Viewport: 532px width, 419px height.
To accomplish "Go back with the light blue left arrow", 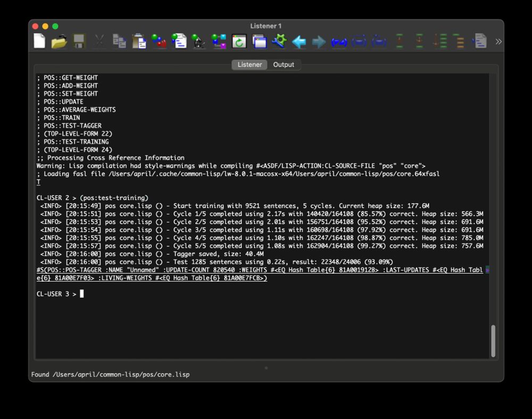I will (x=299, y=42).
